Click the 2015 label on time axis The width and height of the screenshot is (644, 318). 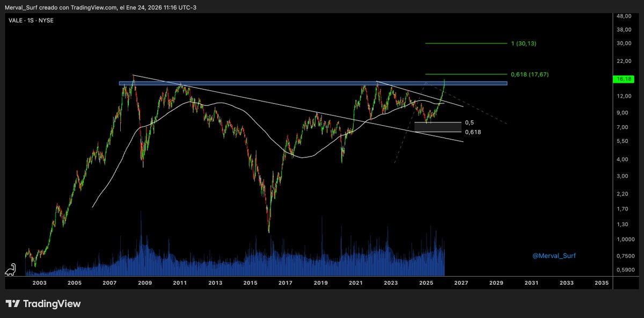click(x=250, y=283)
